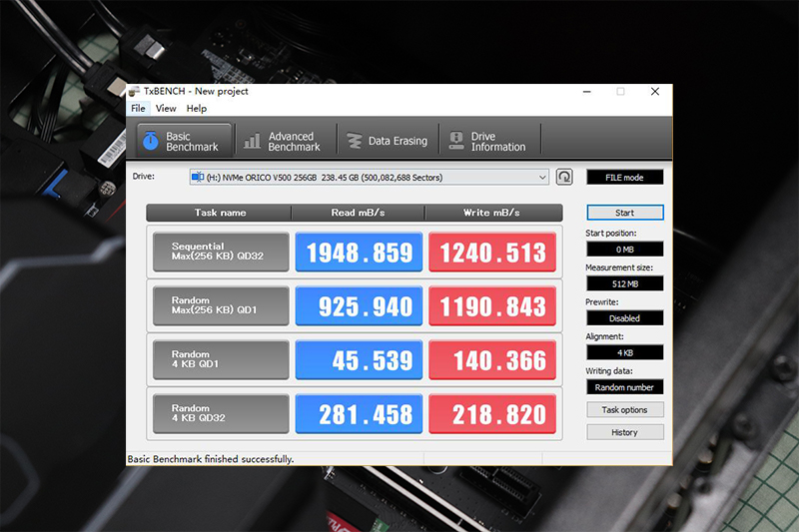Click the Task name column header

click(219, 213)
